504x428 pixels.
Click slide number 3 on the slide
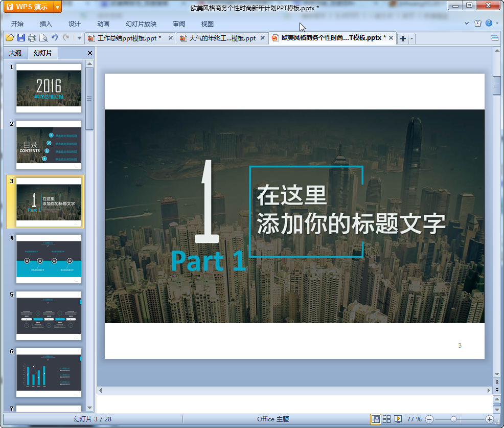[x=460, y=345]
